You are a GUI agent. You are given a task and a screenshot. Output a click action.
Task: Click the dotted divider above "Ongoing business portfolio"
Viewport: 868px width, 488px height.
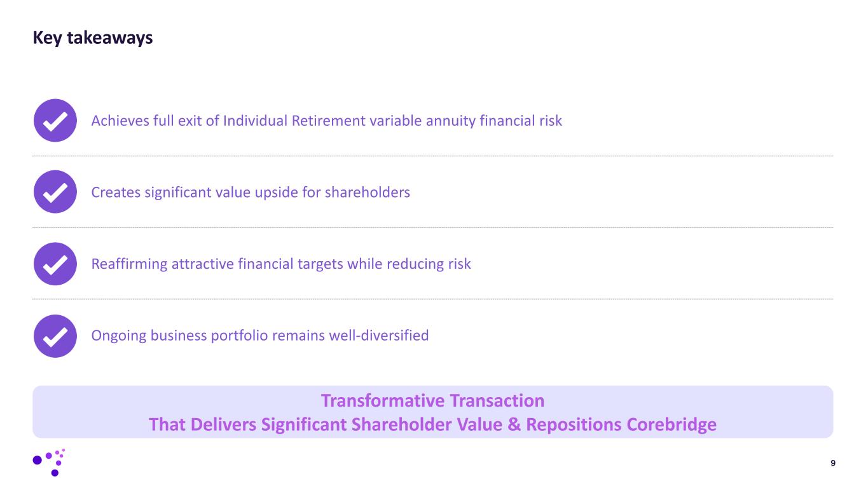tap(432, 299)
